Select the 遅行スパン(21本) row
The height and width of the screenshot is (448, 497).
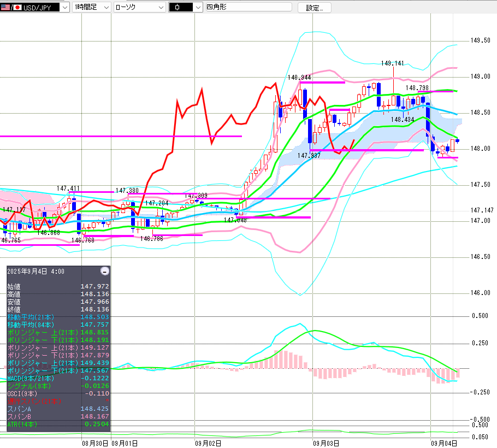[58, 401]
